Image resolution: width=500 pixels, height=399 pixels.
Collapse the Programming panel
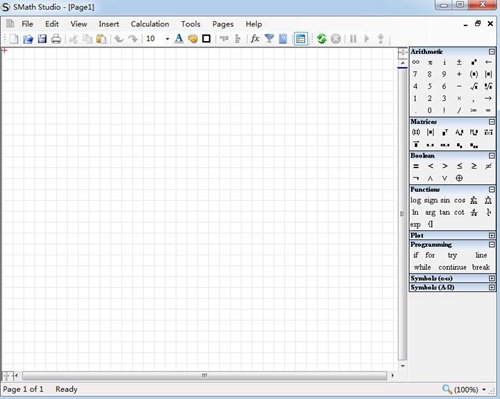(x=492, y=245)
